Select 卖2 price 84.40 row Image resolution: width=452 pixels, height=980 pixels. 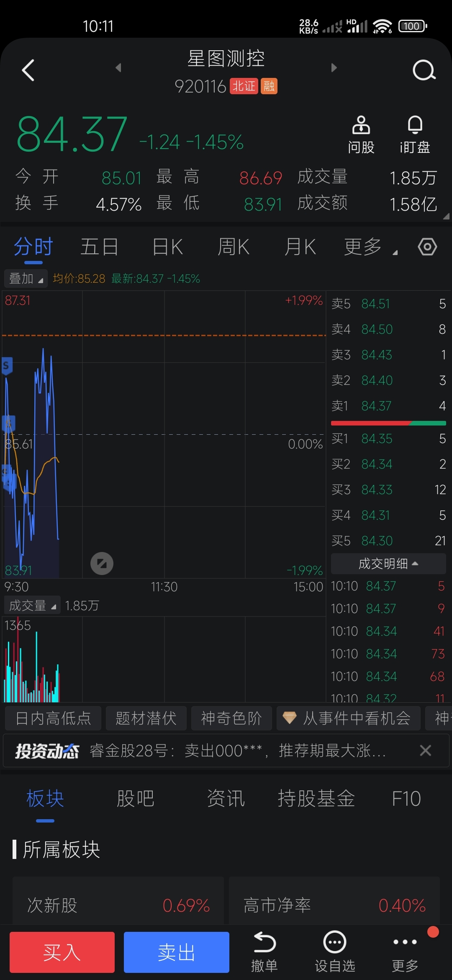point(388,380)
